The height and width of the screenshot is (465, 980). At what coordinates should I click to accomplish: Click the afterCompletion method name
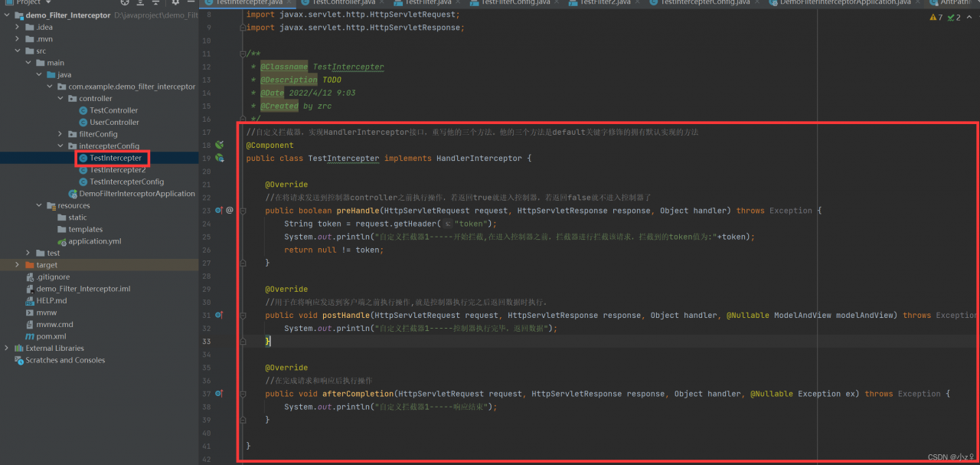click(x=358, y=394)
